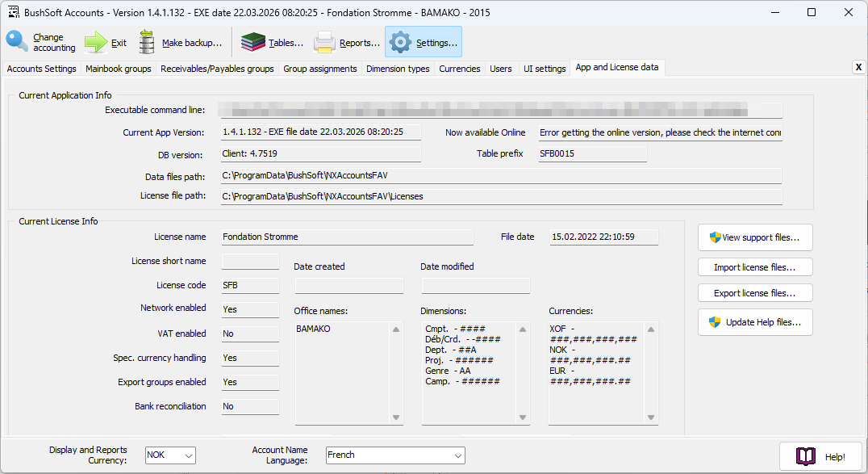
Task: Click the Exit toolbar label
Action: coord(119,43)
